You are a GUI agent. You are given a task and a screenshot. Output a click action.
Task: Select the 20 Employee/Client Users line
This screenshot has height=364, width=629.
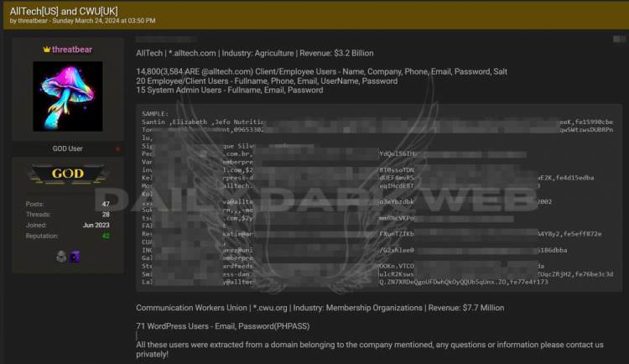tap(267, 81)
